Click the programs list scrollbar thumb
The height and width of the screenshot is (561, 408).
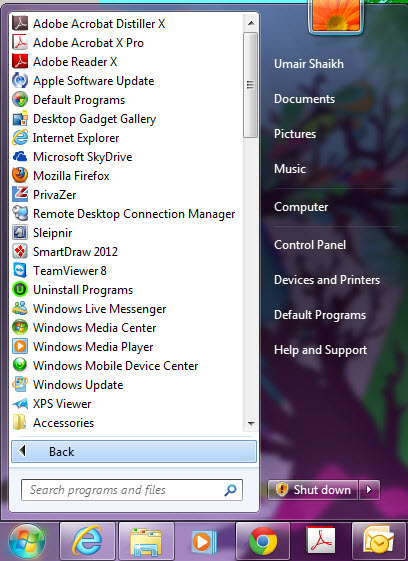coord(250,85)
